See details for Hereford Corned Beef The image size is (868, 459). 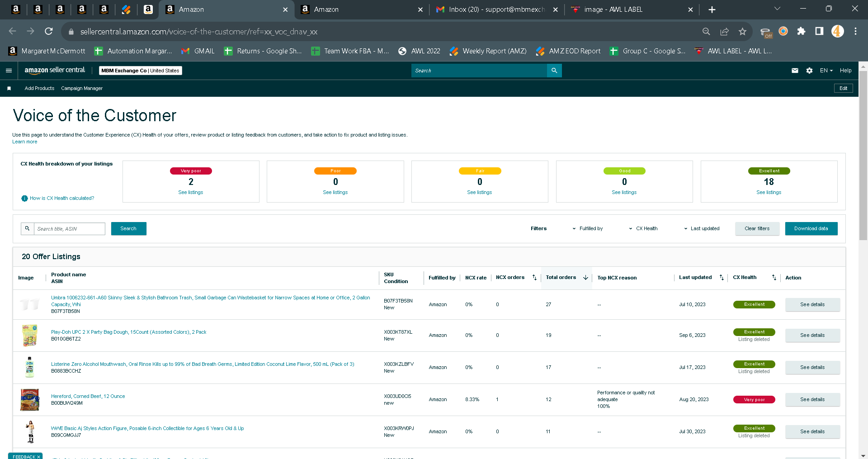812,400
